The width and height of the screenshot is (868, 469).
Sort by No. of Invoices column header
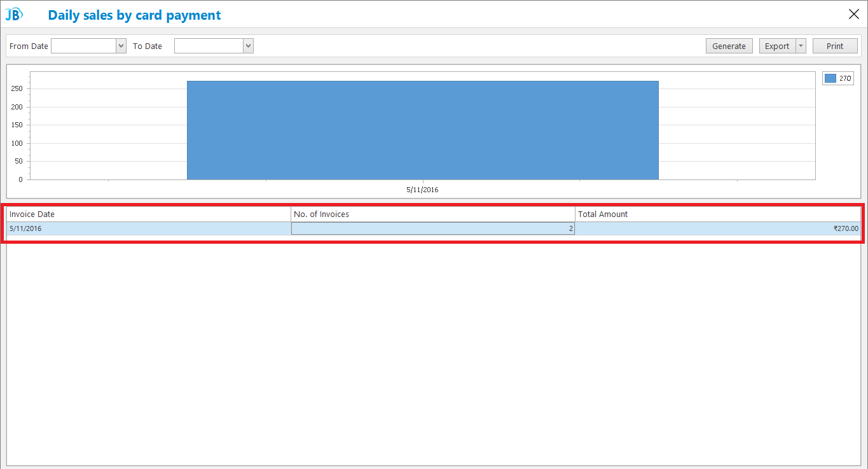point(433,214)
